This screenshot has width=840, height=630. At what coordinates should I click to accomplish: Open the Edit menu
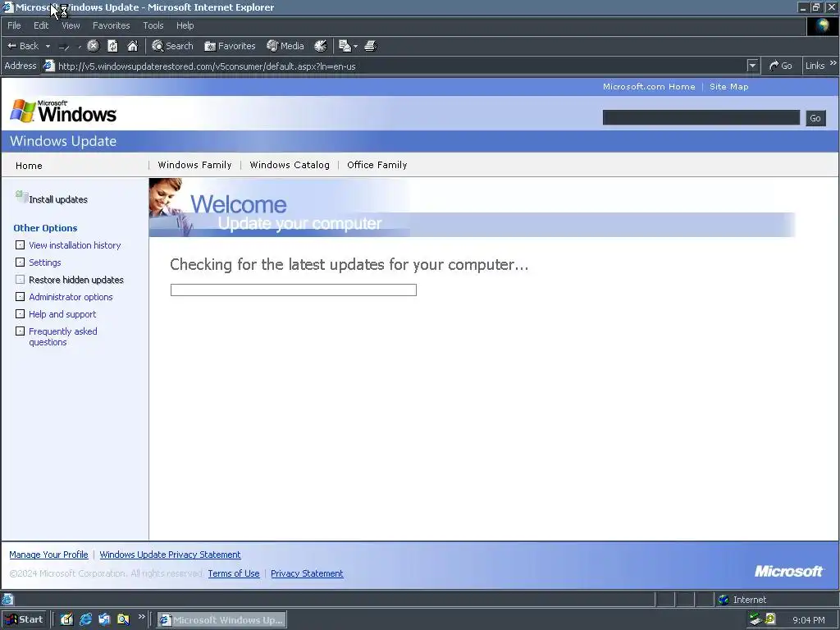pyautogui.click(x=41, y=25)
